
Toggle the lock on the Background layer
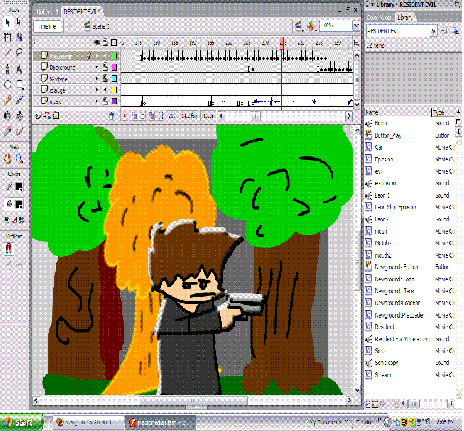[105, 67]
